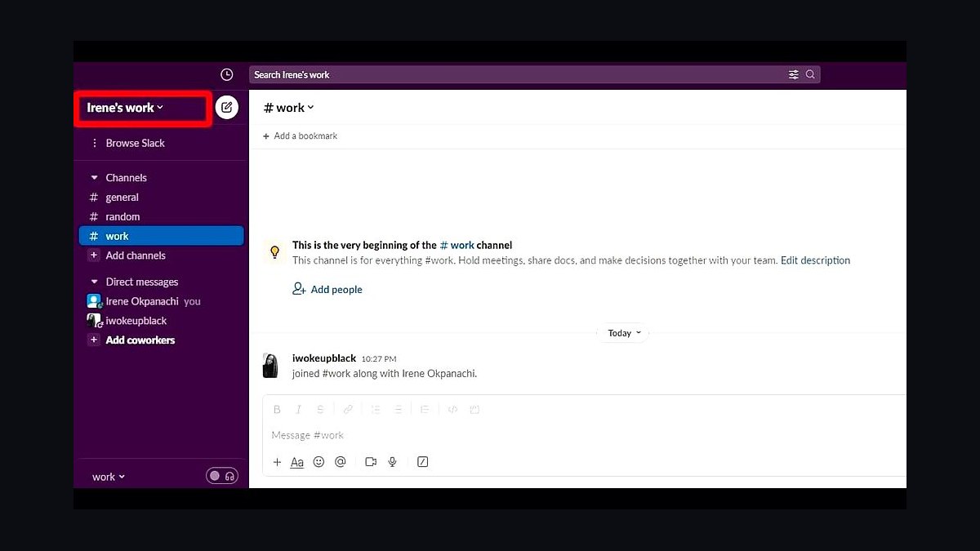Image resolution: width=980 pixels, height=551 pixels.
Task: Apply italic formatting in composer
Action: tap(299, 410)
